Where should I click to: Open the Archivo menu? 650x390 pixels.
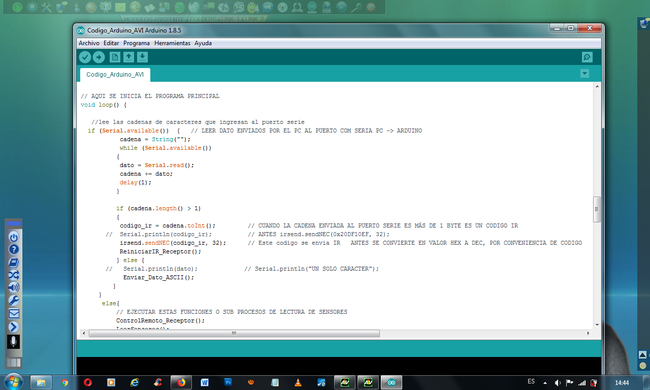click(x=89, y=43)
